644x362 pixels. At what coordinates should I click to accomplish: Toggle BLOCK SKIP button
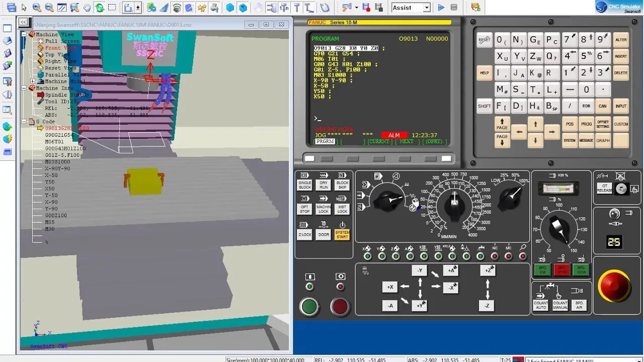342,185
